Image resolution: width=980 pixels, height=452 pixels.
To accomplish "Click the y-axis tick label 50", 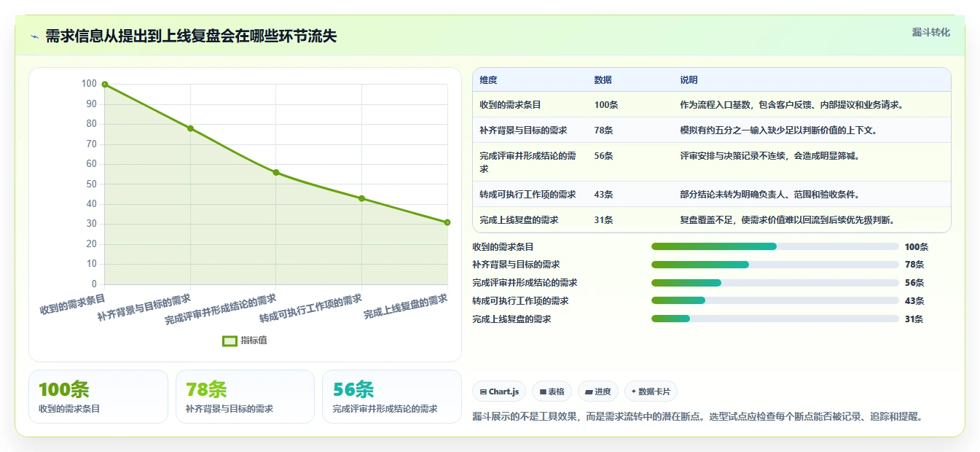I will click(91, 184).
